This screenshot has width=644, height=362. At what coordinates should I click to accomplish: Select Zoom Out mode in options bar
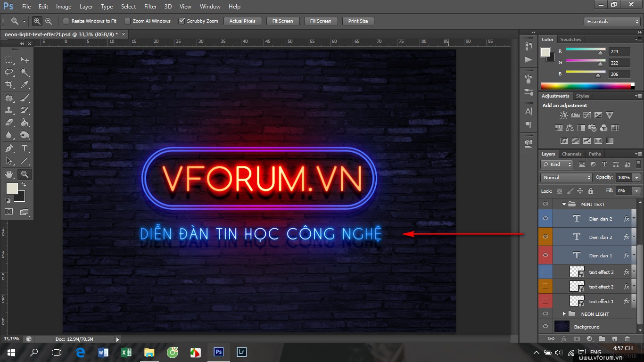(49, 21)
